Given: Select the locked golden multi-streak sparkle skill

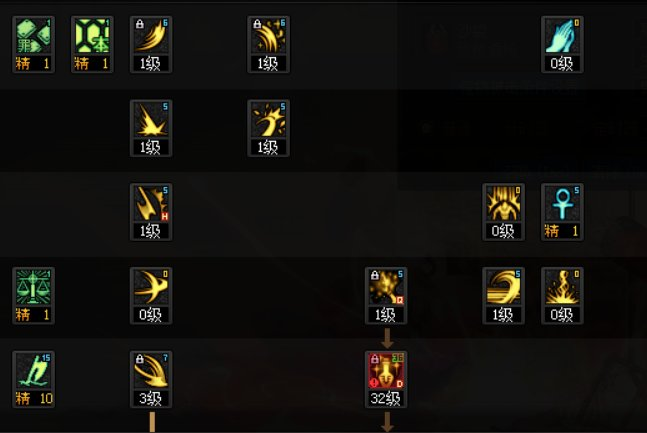Looking at the screenshot, I should (268, 44).
